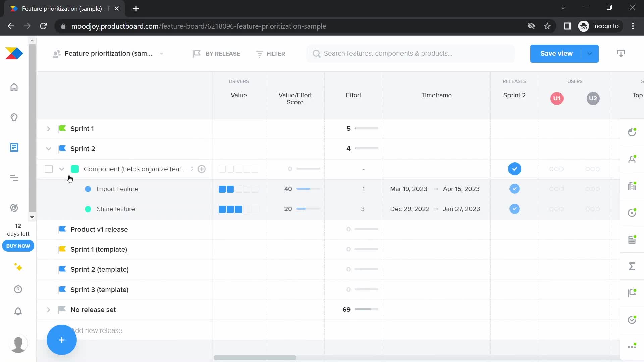Open the releases flag icon in right panel
Image resolution: width=644 pixels, height=362 pixels.
[x=632, y=293]
